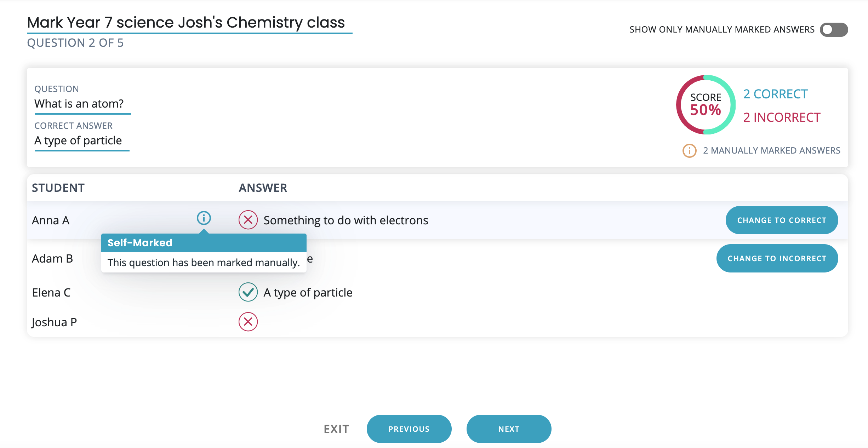The width and height of the screenshot is (868, 448).
Task: Click the question text field 'What is an atom?'
Action: point(79,104)
